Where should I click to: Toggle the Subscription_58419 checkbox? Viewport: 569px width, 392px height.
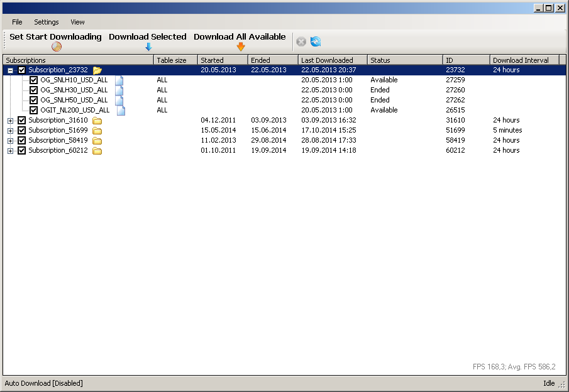pyautogui.click(x=22, y=140)
